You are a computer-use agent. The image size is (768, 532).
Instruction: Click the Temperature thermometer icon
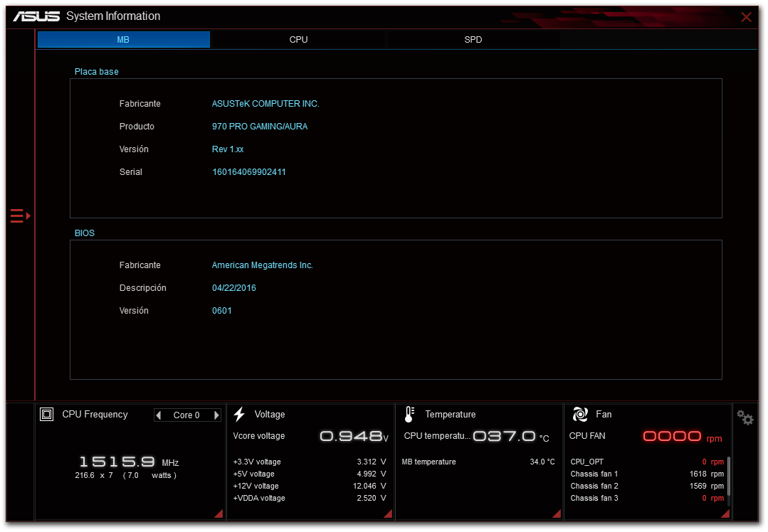(409, 415)
